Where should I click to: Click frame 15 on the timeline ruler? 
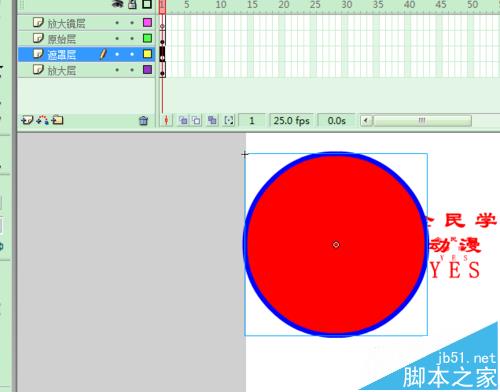[x=252, y=5]
